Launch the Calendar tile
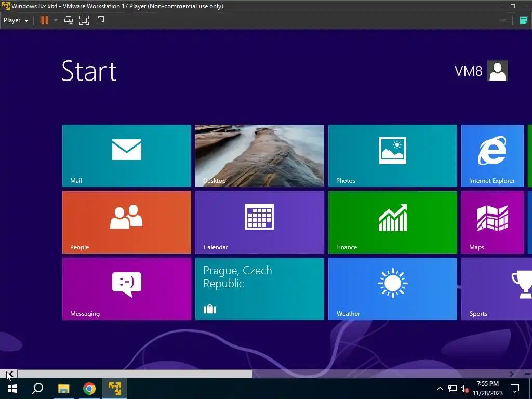 260,222
